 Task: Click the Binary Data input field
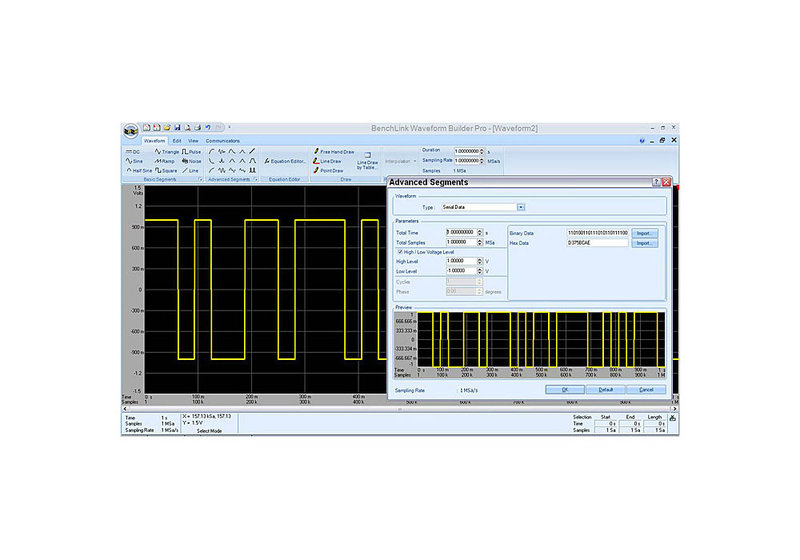pyautogui.click(x=597, y=233)
